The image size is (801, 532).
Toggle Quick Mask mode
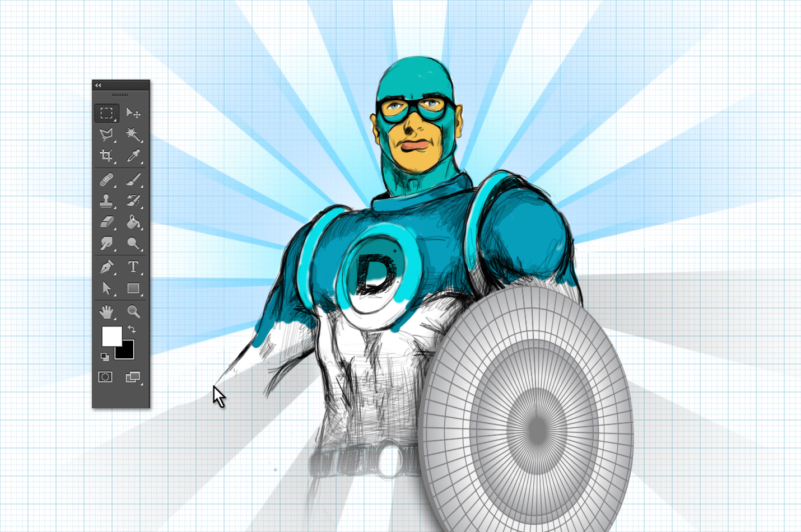pos(105,377)
